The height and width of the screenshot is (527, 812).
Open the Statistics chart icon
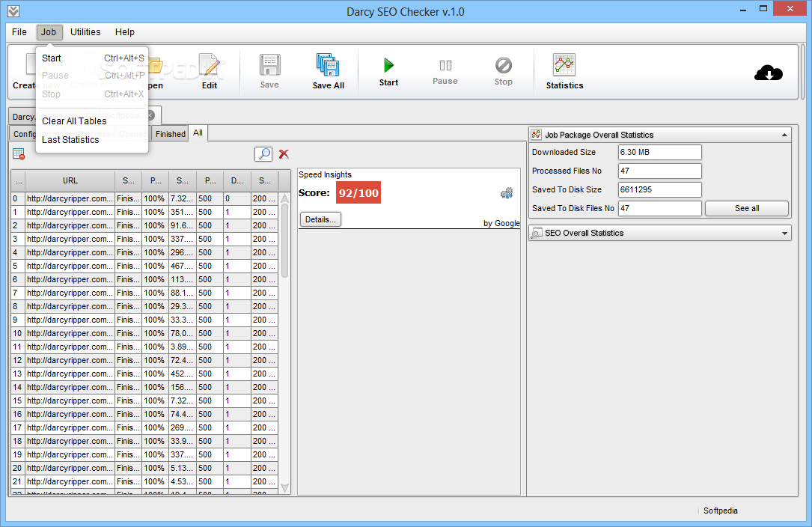click(564, 65)
